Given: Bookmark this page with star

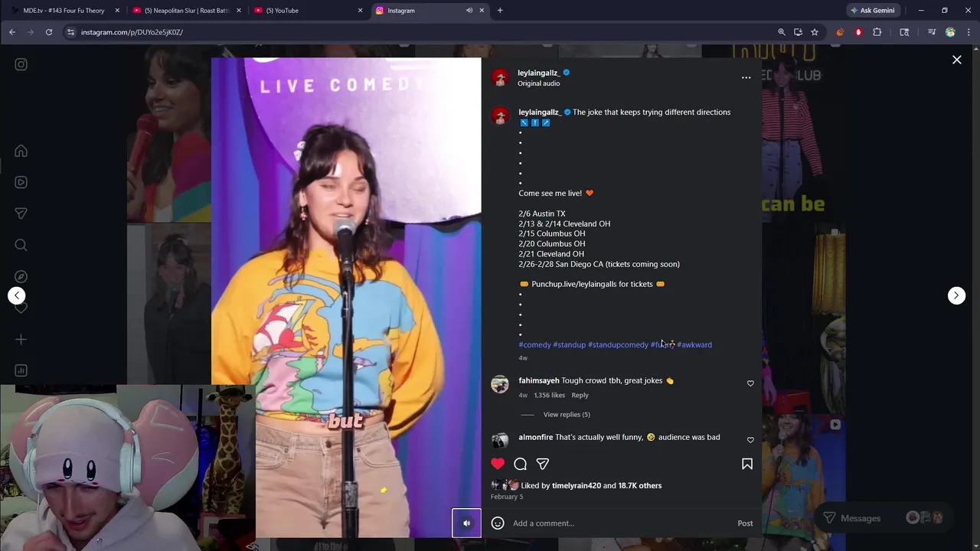Looking at the screenshot, I should click(x=815, y=32).
